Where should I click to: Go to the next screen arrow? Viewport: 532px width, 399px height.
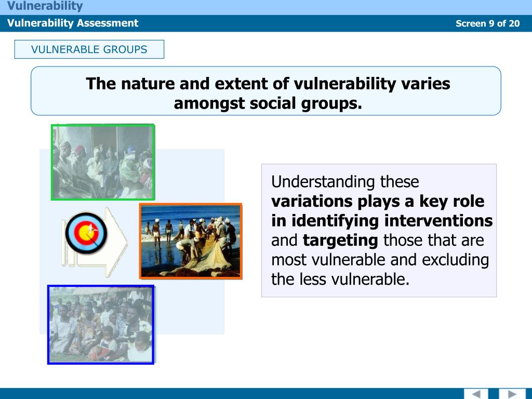tap(512, 394)
